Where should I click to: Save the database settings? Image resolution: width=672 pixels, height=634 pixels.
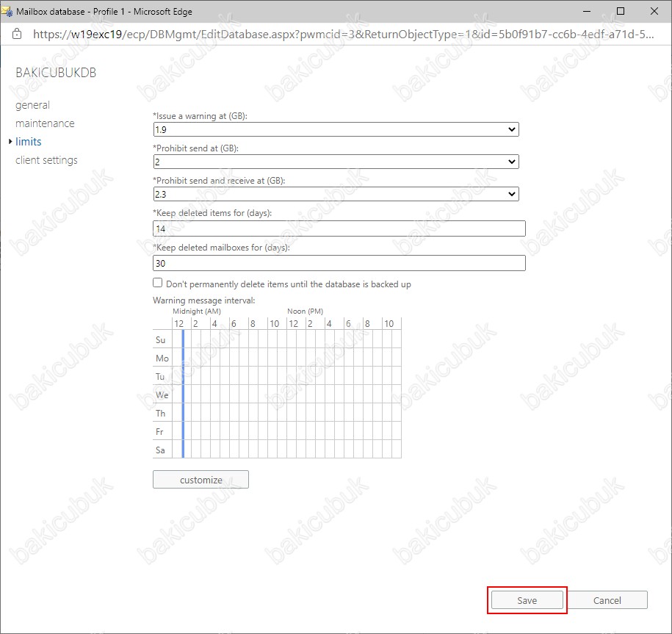click(527, 600)
